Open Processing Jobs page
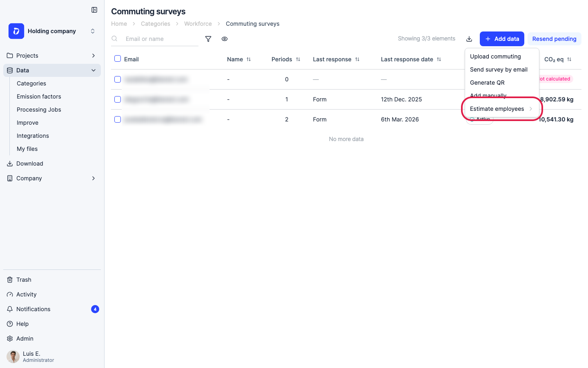 click(39, 110)
